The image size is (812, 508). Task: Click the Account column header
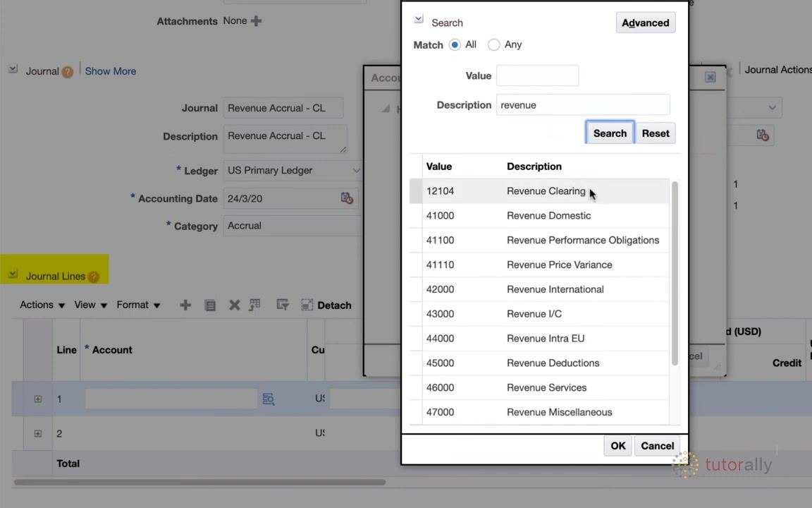[112, 350]
